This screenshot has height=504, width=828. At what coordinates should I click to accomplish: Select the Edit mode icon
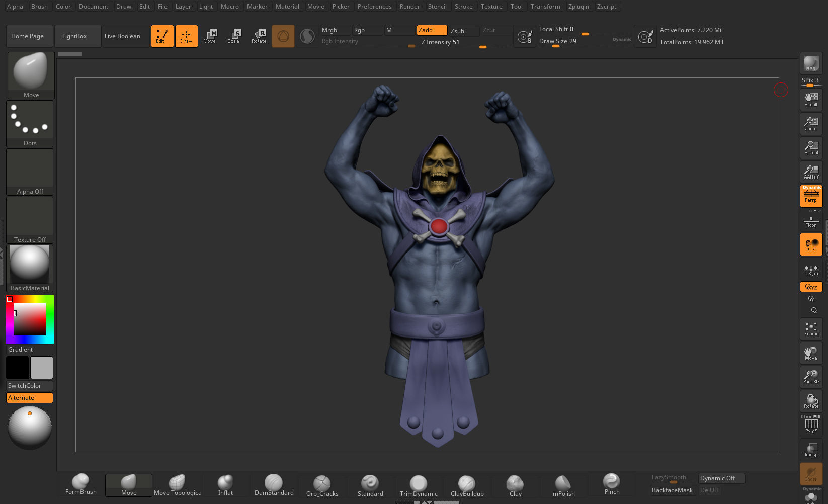(162, 36)
